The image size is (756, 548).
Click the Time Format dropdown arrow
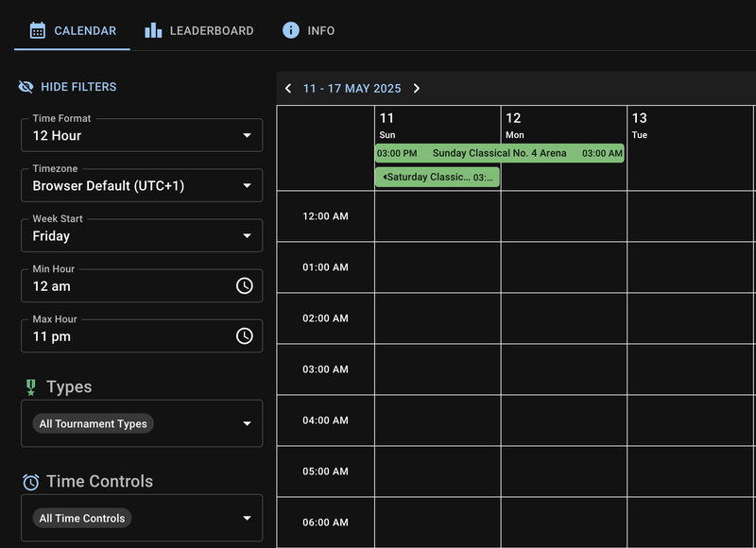click(247, 135)
